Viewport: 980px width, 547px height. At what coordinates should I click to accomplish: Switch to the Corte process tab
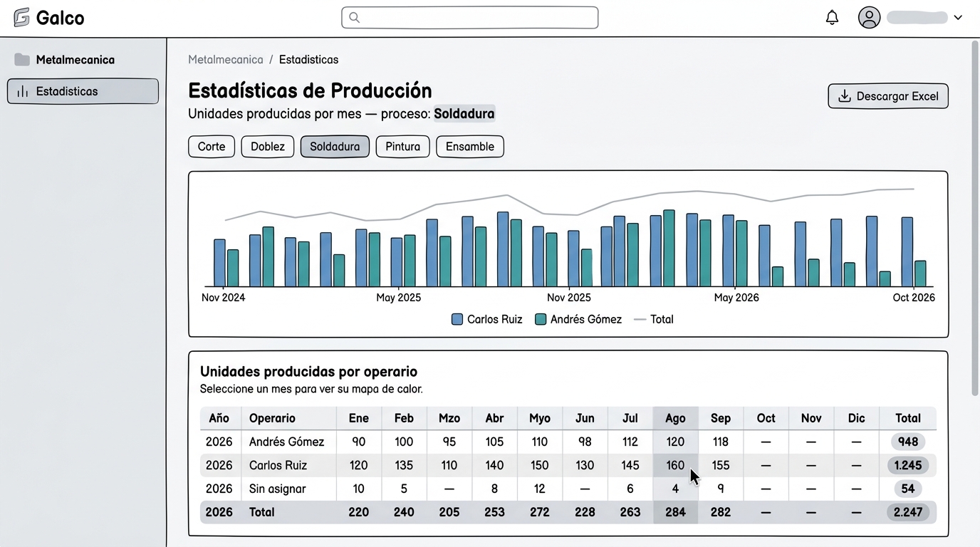tap(212, 147)
